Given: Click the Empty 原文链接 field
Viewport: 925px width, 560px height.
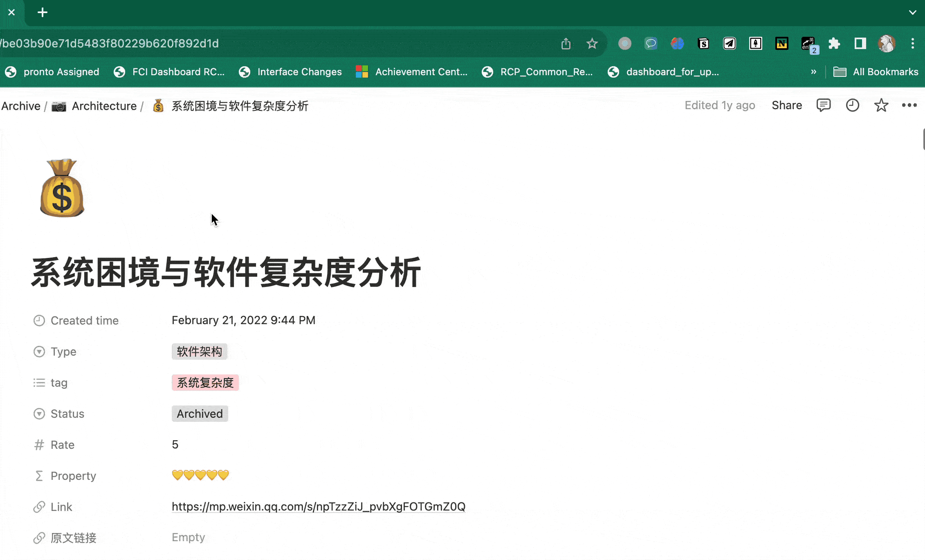Looking at the screenshot, I should (x=188, y=538).
